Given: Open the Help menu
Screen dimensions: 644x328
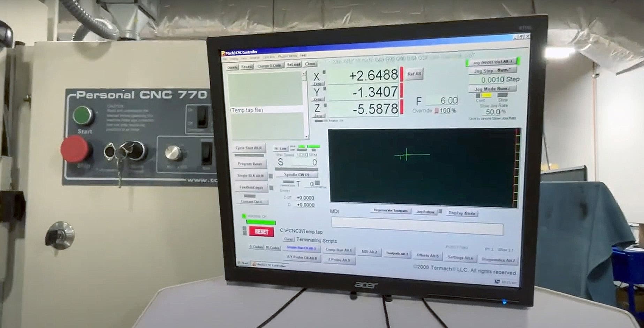Looking at the screenshot, I should click(x=303, y=55).
